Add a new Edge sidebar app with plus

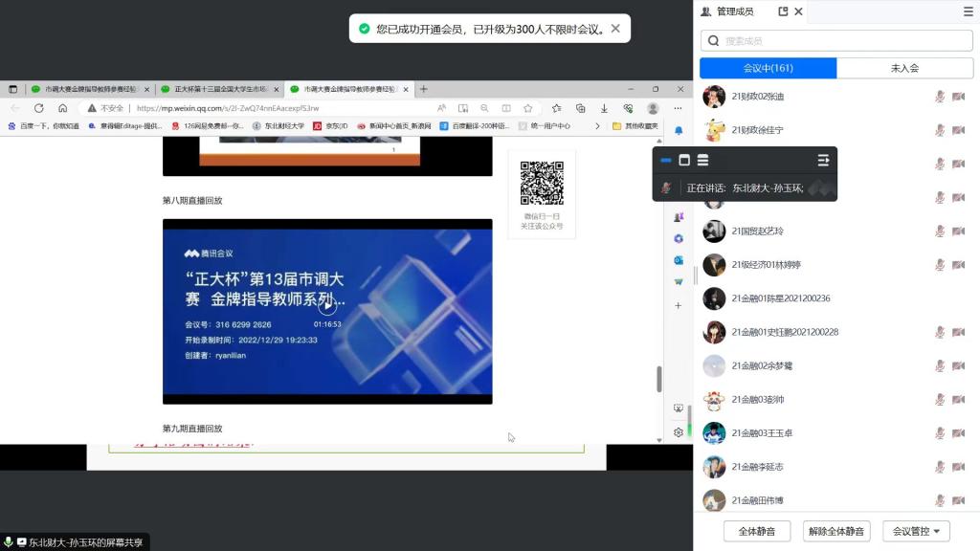(679, 305)
